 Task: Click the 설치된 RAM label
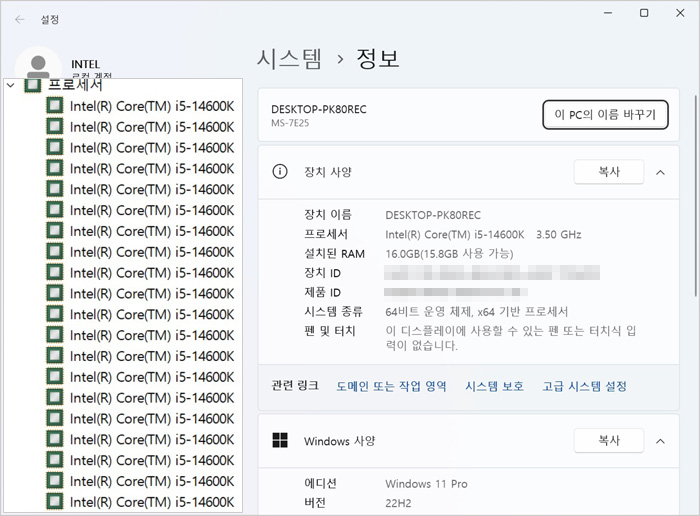coord(334,254)
